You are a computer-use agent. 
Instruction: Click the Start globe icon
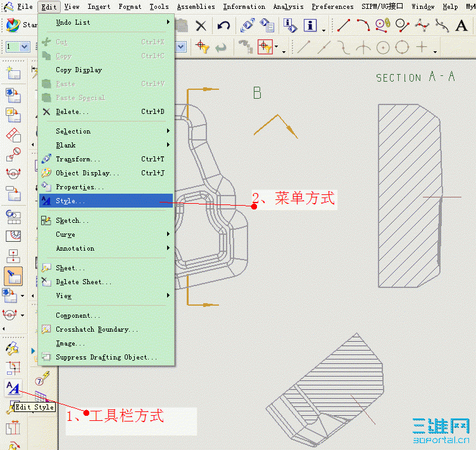click(13, 25)
